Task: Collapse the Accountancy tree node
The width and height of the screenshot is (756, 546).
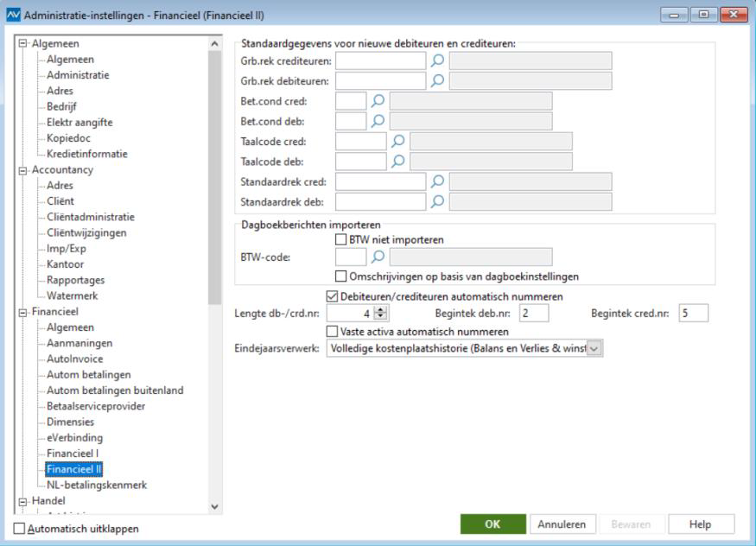Action: pos(22,170)
